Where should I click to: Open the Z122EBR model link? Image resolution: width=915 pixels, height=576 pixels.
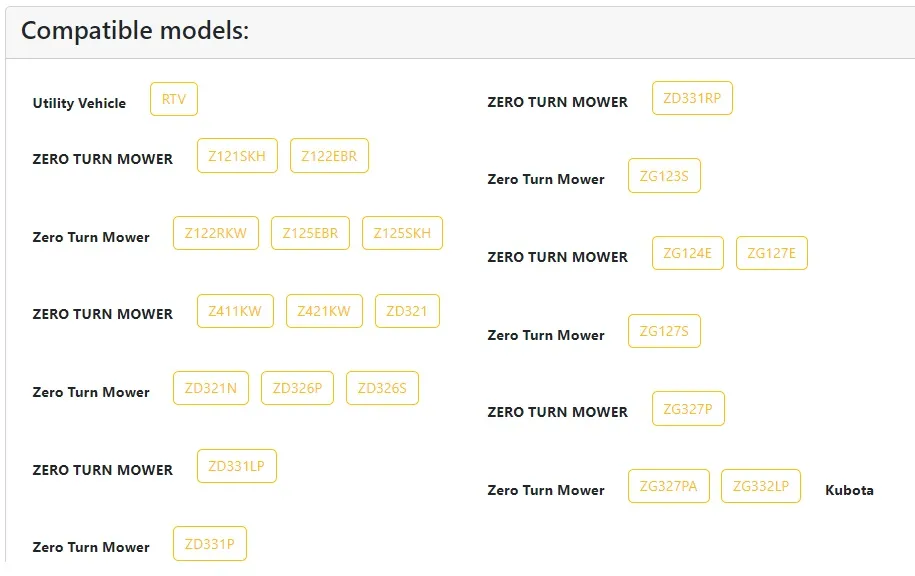click(329, 156)
